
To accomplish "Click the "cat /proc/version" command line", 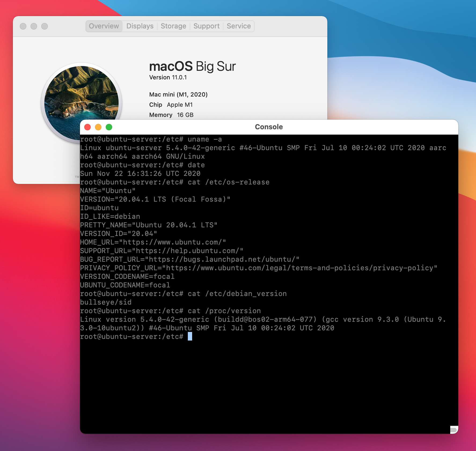I will 170,311.
